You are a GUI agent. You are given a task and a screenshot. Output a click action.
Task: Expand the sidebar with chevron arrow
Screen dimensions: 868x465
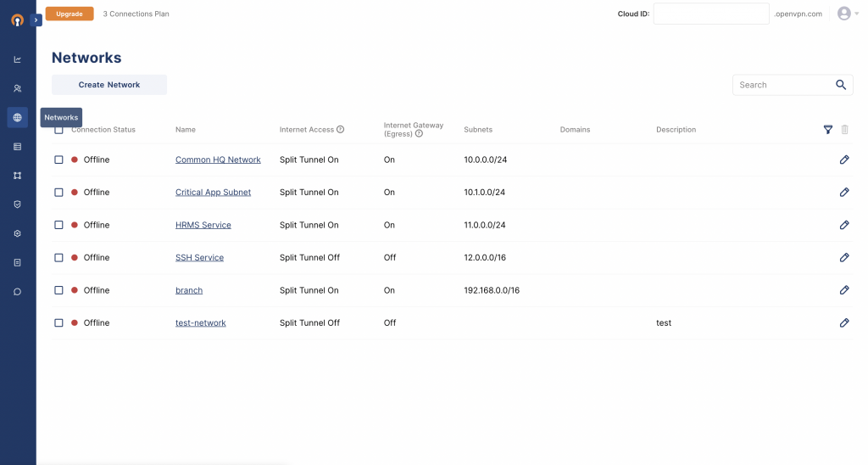click(36, 20)
